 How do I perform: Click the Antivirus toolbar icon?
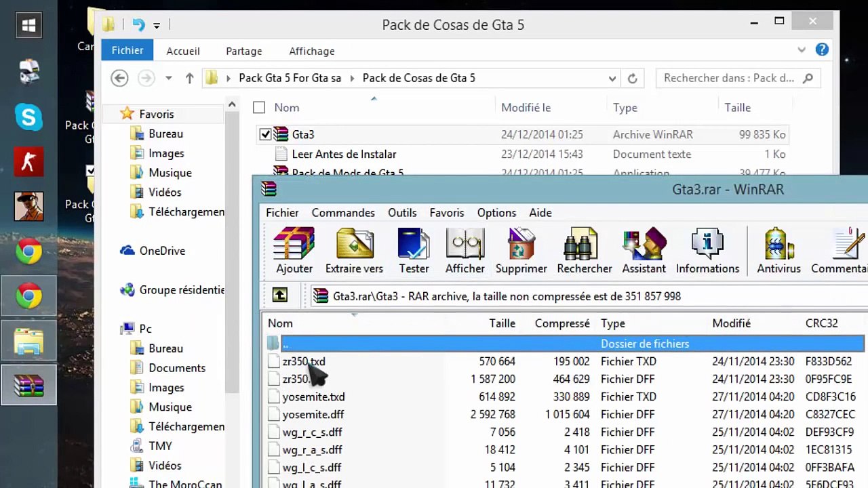click(778, 251)
